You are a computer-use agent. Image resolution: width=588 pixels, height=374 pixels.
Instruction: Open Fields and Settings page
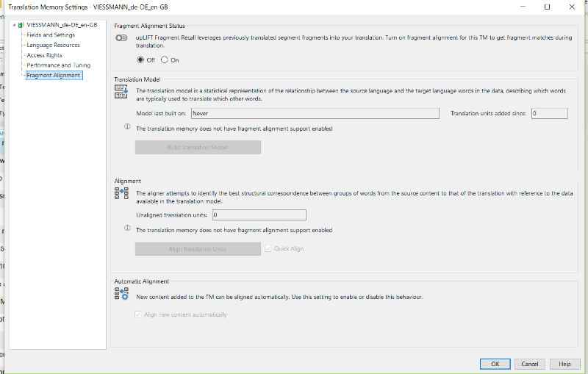pos(51,35)
